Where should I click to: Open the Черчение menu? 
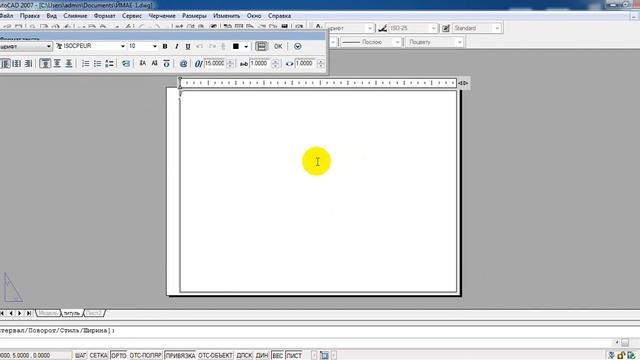tap(162, 16)
